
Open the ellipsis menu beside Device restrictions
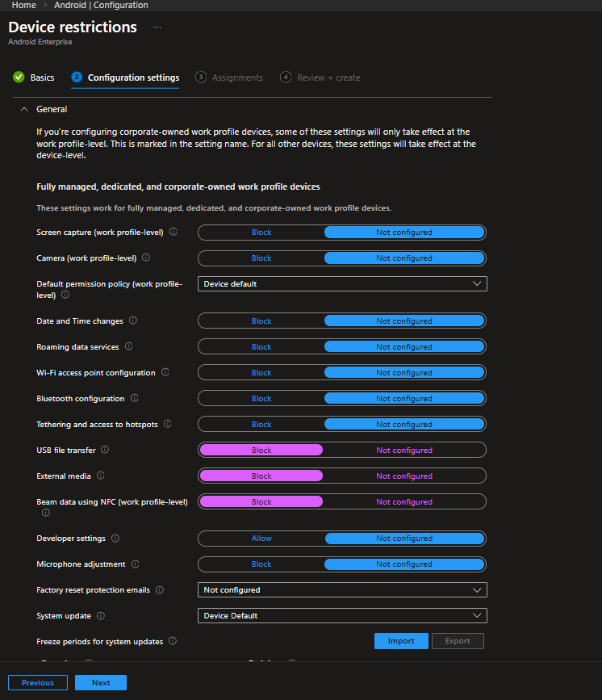[x=157, y=27]
